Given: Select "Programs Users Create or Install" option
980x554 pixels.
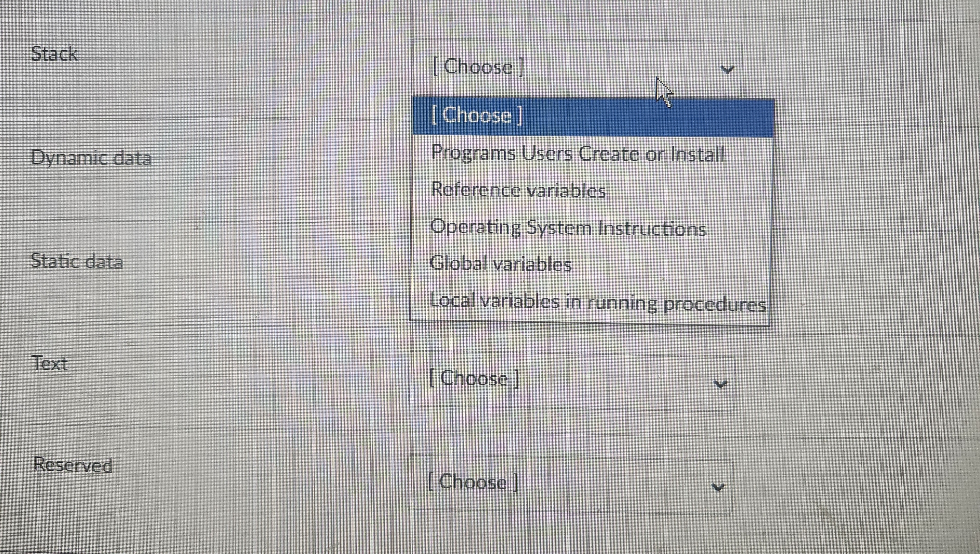Looking at the screenshot, I should coord(577,153).
